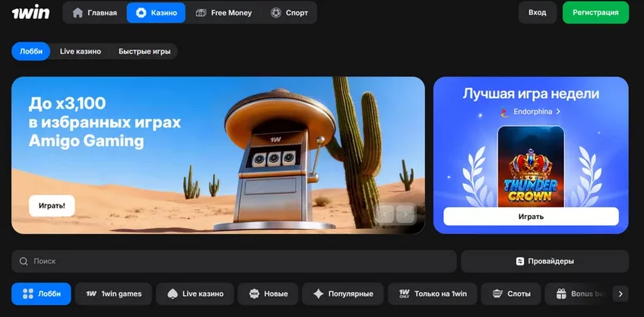
Task: Open Free Money section
Action: 224,13
